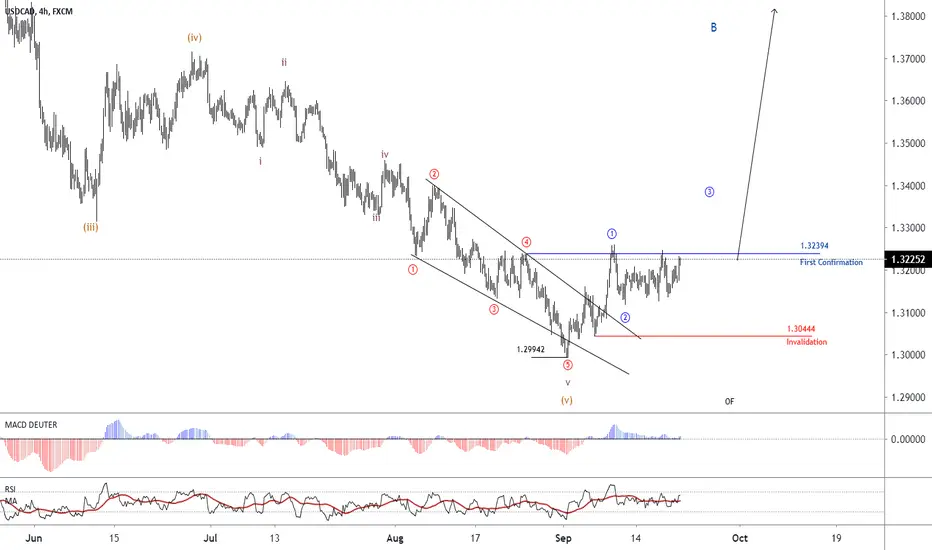Click the 19 date on time axis
Image resolution: width=932 pixels, height=550 pixels.
tap(836, 538)
